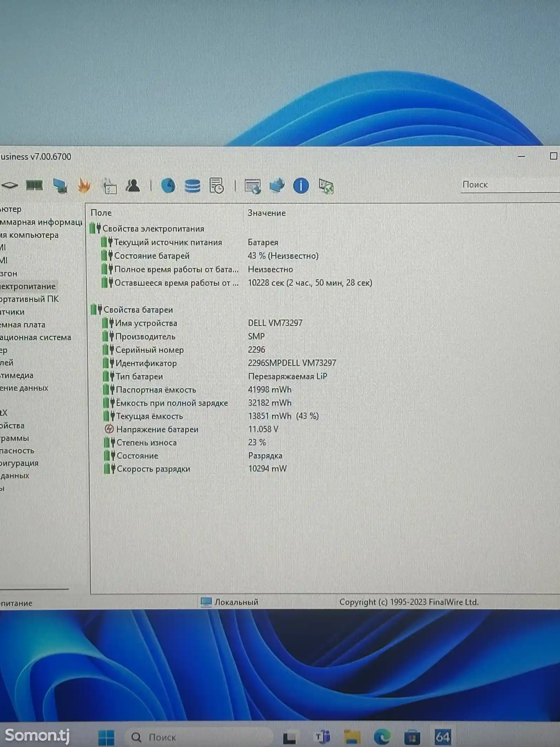The image size is (560, 747).
Task: Select the Скорость разрядки row
Action: 196,469
